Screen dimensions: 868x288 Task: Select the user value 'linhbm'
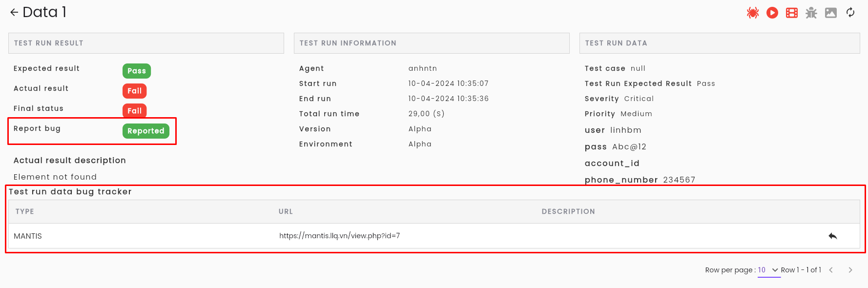[x=626, y=130]
